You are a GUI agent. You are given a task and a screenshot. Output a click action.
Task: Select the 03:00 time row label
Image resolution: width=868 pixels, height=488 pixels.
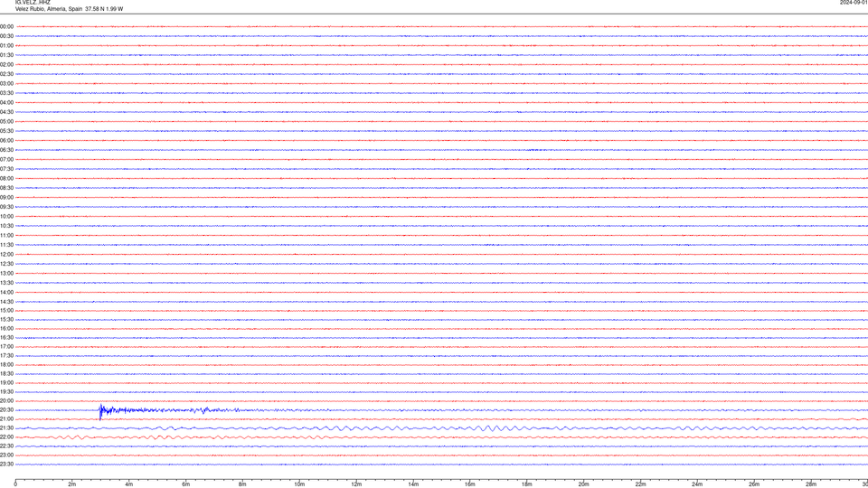point(6,83)
